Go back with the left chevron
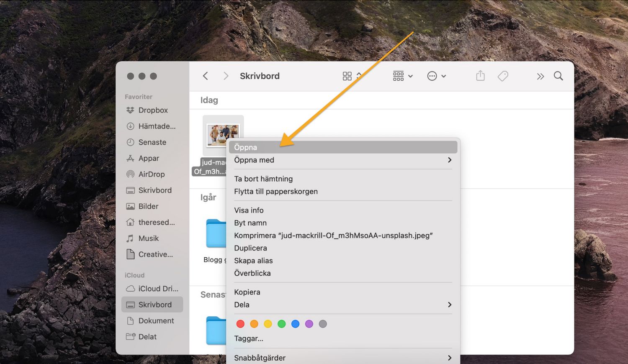This screenshot has height=364, width=628. click(205, 76)
